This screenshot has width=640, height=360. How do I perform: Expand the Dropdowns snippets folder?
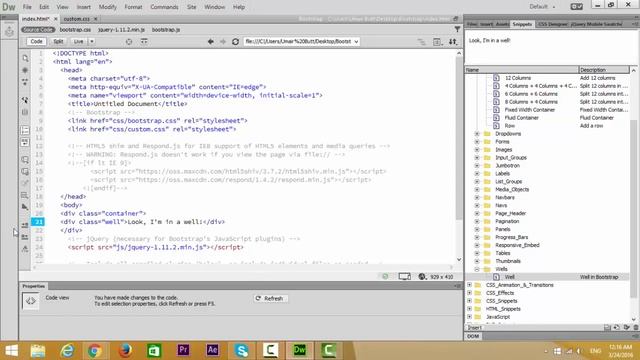(x=477, y=134)
